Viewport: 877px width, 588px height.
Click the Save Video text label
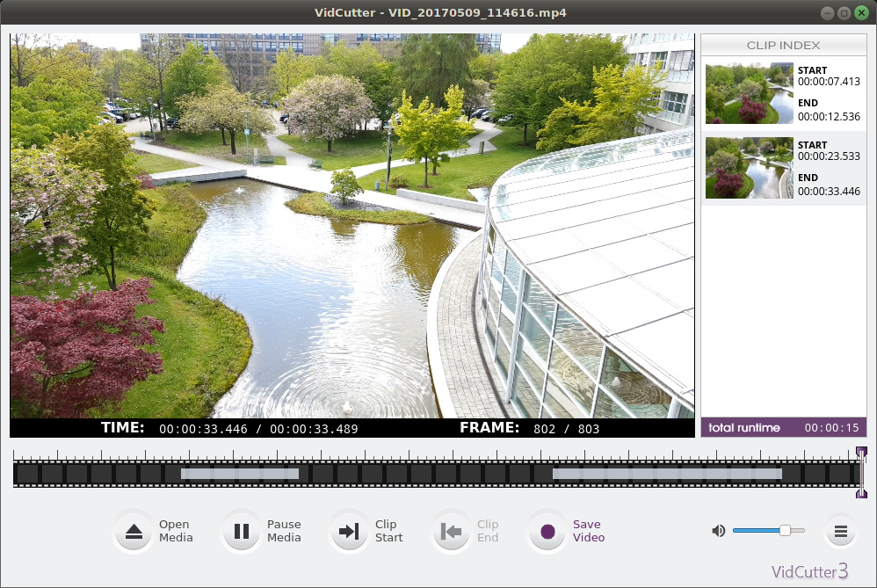point(589,531)
